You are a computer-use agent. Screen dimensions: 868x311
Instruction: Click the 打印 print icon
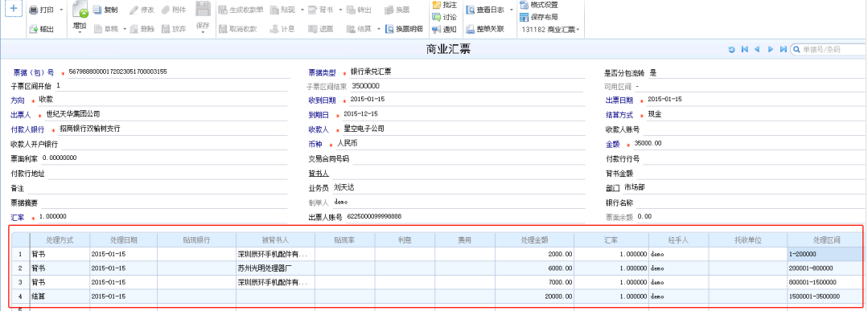[x=33, y=10]
